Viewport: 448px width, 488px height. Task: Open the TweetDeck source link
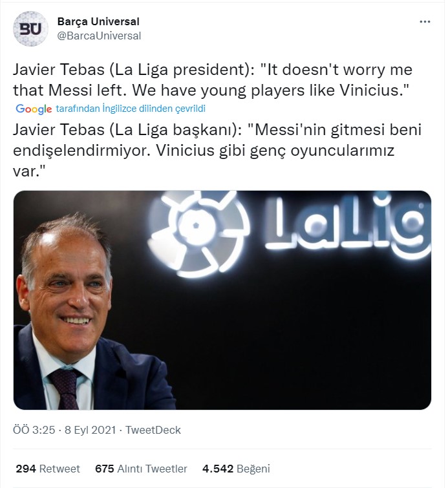[153, 430]
